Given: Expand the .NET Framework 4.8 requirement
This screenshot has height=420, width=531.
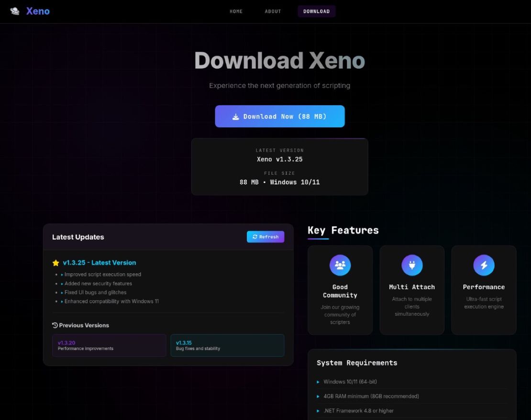Looking at the screenshot, I should tap(358, 410).
